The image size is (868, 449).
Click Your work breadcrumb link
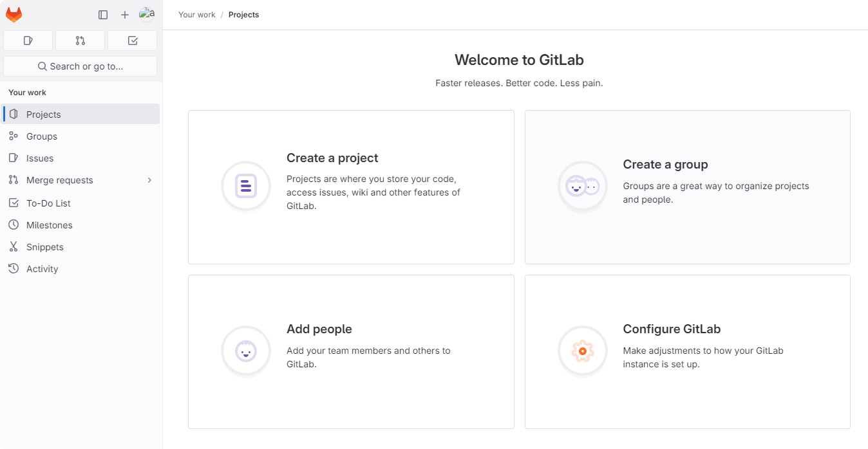(197, 15)
